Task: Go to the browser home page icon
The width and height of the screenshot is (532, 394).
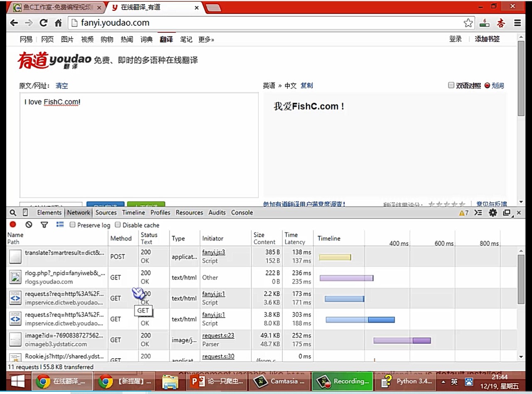Action: (x=58, y=23)
